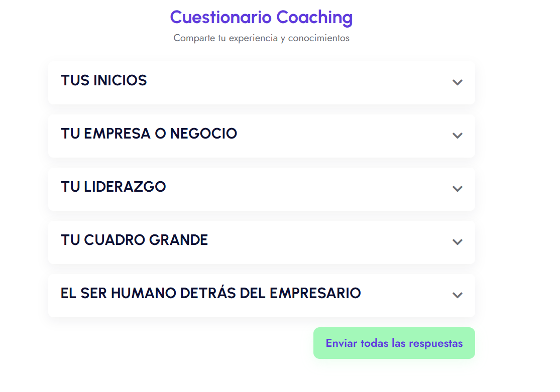Expand the TU LIDERAZGO section heading

click(x=113, y=187)
